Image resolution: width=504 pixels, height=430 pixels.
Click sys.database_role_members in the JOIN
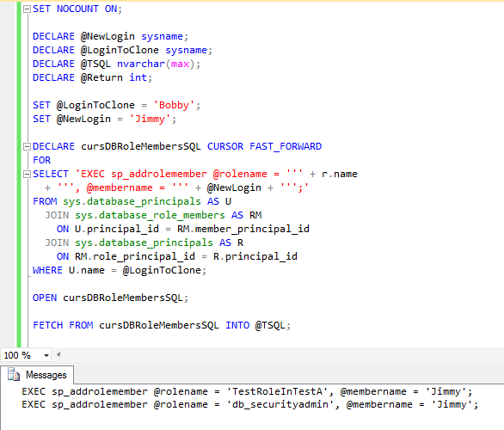pos(151,215)
